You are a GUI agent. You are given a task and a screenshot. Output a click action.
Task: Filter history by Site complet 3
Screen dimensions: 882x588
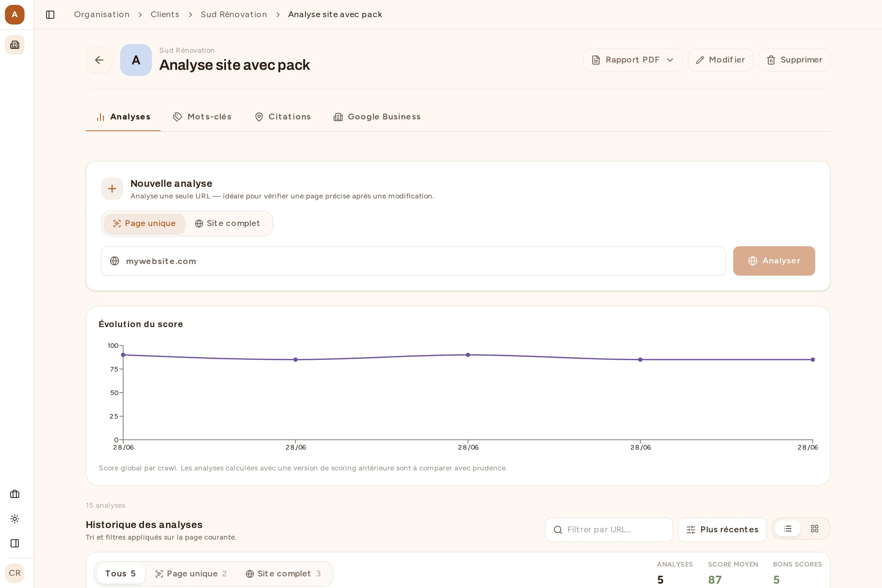(283, 574)
